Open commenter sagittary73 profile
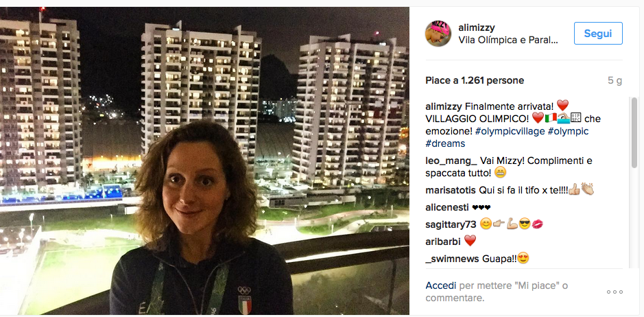The height and width of the screenshot is (317, 644). pyautogui.click(x=451, y=224)
